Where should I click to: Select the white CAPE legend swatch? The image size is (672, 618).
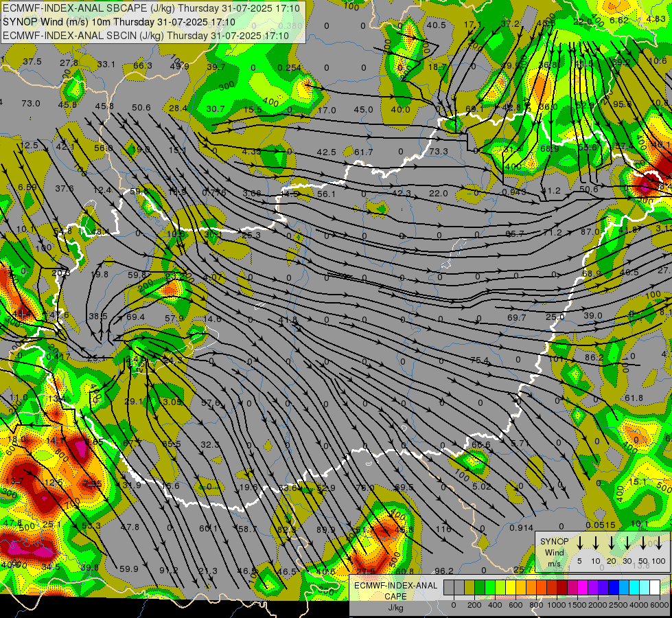click(x=654, y=588)
